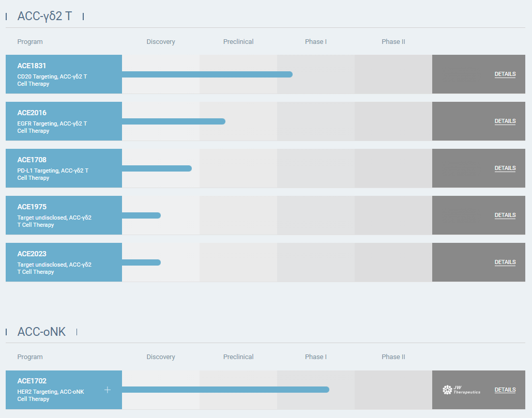532x418 pixels.
Task: Open DETAILS for ACE2016
Action: coord(505,121)
